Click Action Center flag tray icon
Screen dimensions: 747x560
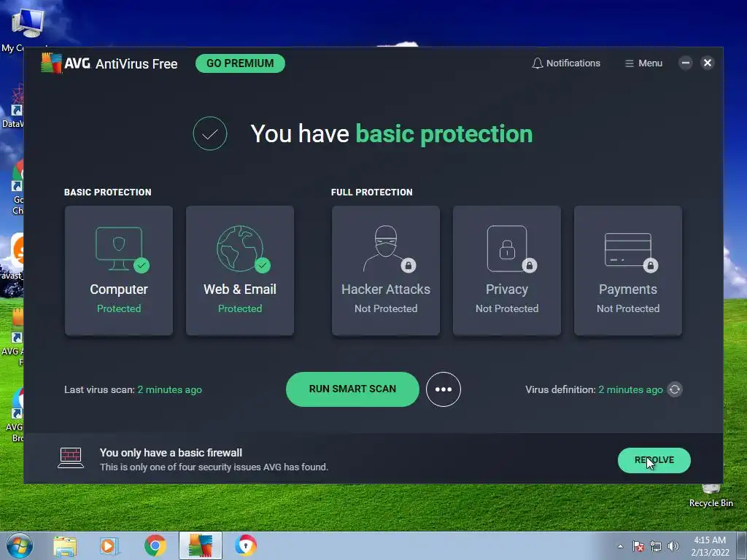(x=638, y=546)
